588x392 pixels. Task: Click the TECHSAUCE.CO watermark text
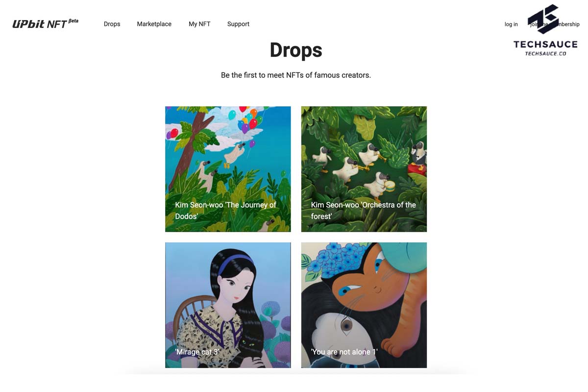click(545, 53)
